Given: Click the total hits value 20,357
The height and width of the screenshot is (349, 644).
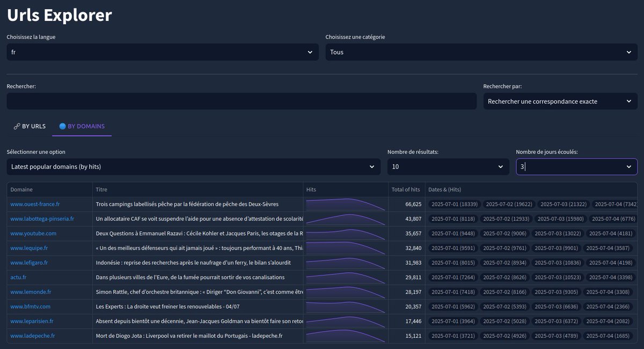Looking at the screenshot, I should coord(413,307).
